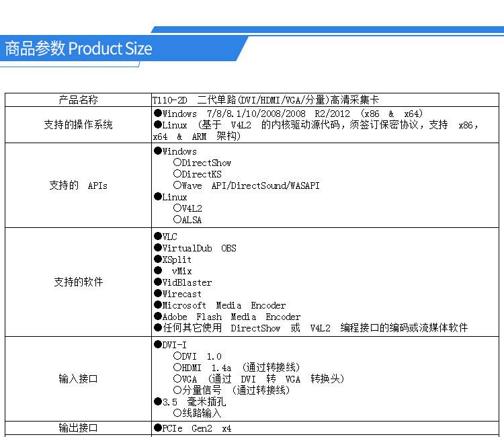Click the 'HDMI 1.4a (通过转接线)' entry
Screen dimensions: 504x437
click(x=237, y=367)
